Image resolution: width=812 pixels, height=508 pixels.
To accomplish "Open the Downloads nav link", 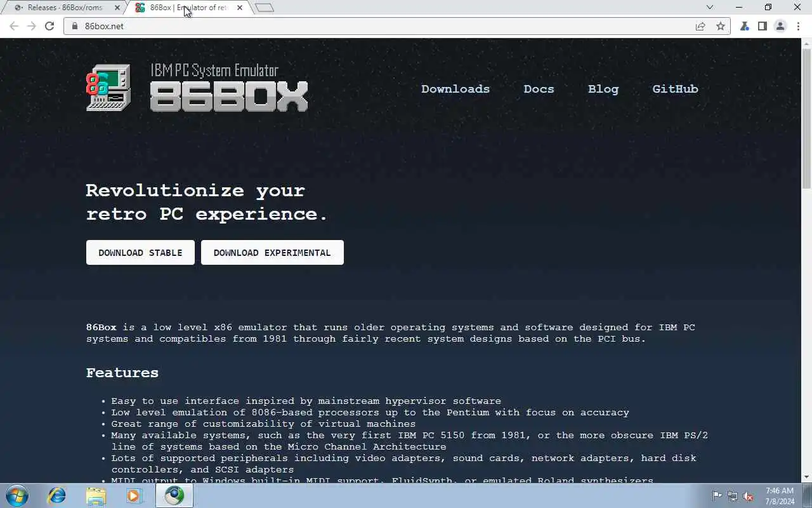I will 455,89.
